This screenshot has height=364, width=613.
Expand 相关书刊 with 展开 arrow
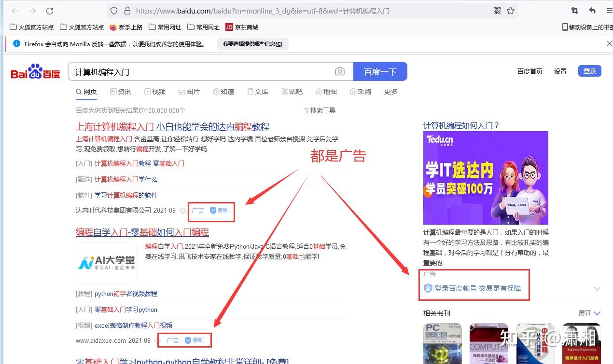(x=589, y=313)
